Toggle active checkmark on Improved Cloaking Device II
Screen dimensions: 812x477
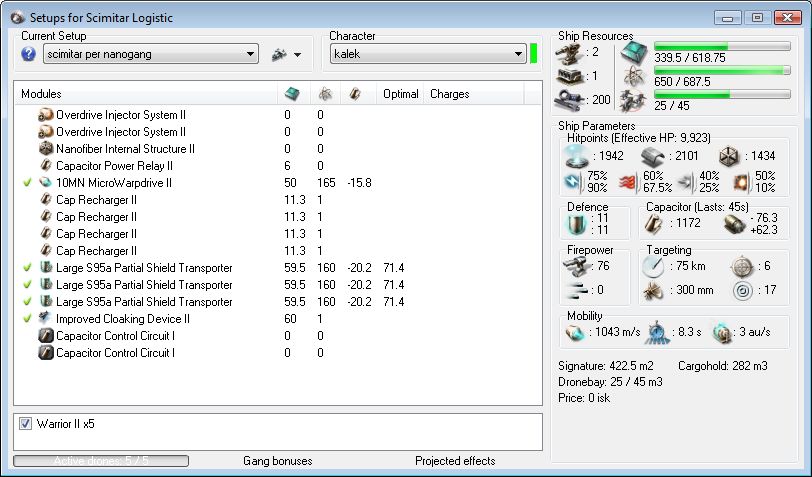27,319
